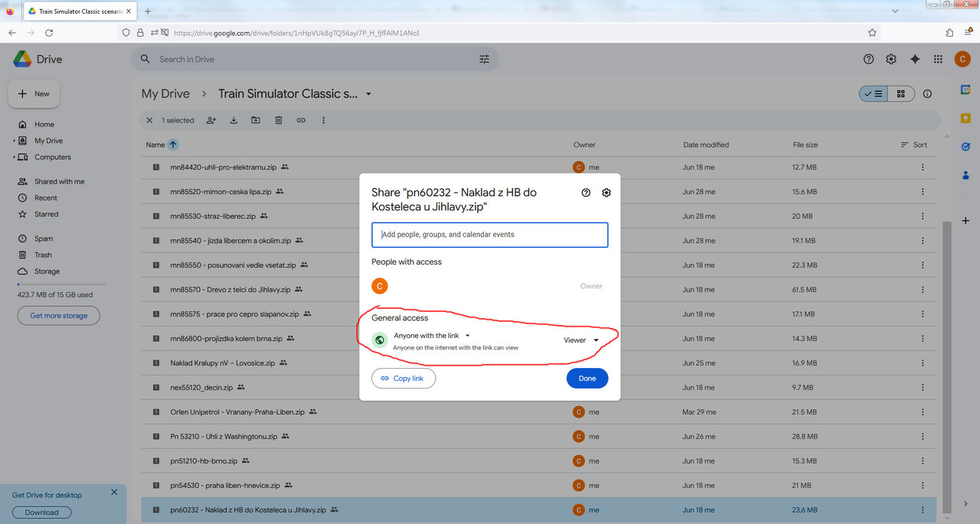This screenshot has width=980, height=524.
Task: Clear selection with X icon
Action: [x=150, y=120]
